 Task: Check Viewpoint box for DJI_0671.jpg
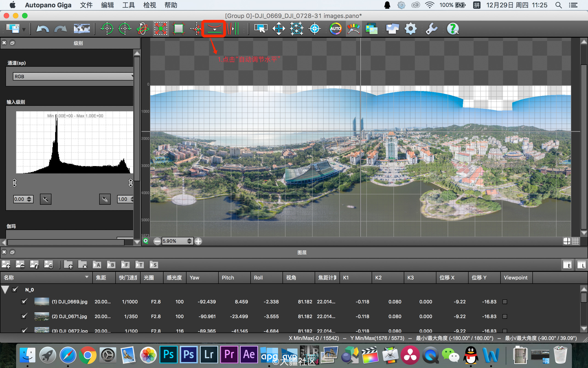click(505, 316)
